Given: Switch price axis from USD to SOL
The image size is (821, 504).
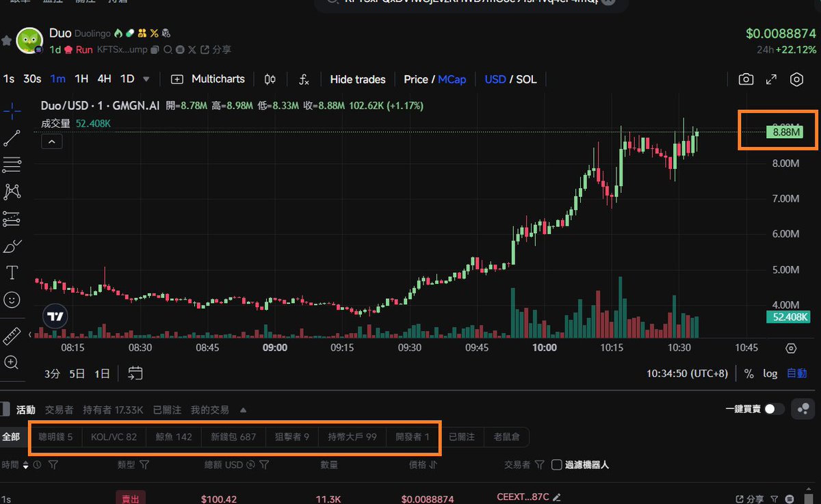Looking at the screenshot, I should (x=527, y=79).
